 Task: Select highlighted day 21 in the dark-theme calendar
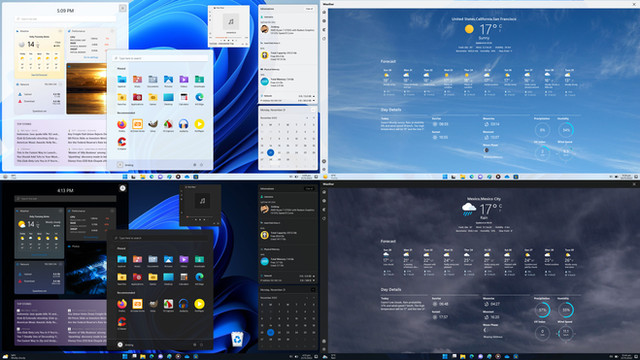(270, 332)
